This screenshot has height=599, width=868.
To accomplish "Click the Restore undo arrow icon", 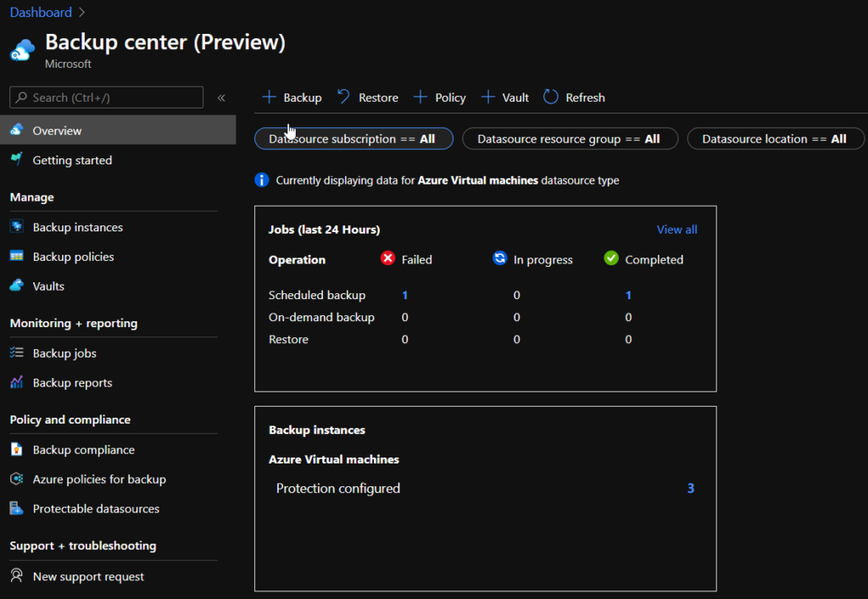I will [344, 97].
